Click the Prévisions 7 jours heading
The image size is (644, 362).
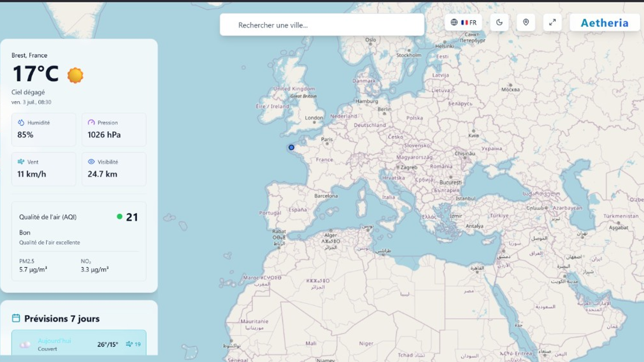tap(62, 319)
